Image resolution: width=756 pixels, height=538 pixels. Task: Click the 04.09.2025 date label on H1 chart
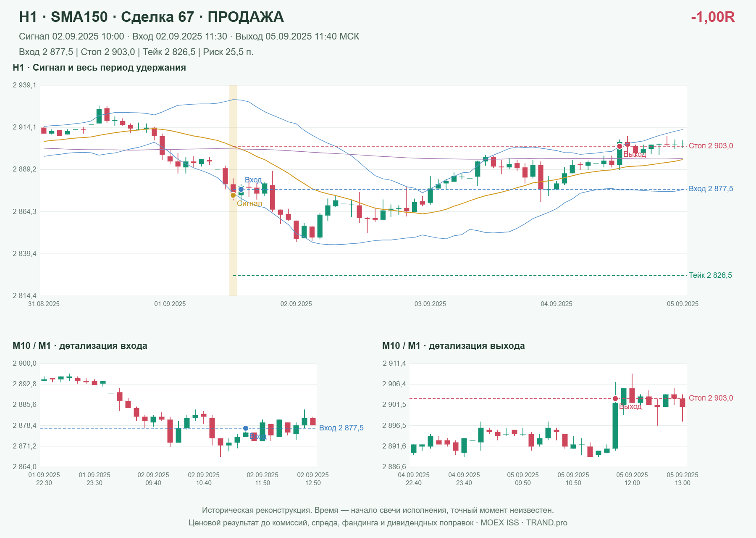556,304
